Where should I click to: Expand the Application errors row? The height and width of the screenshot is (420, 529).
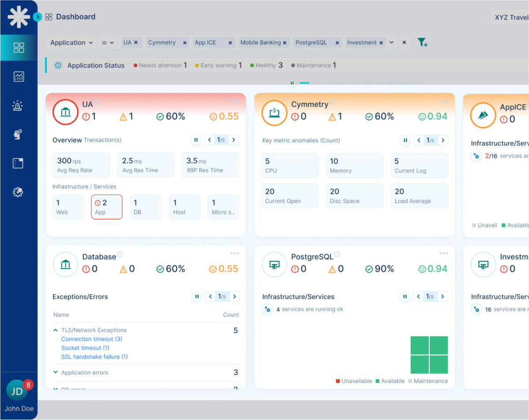[x=56, y=372]
